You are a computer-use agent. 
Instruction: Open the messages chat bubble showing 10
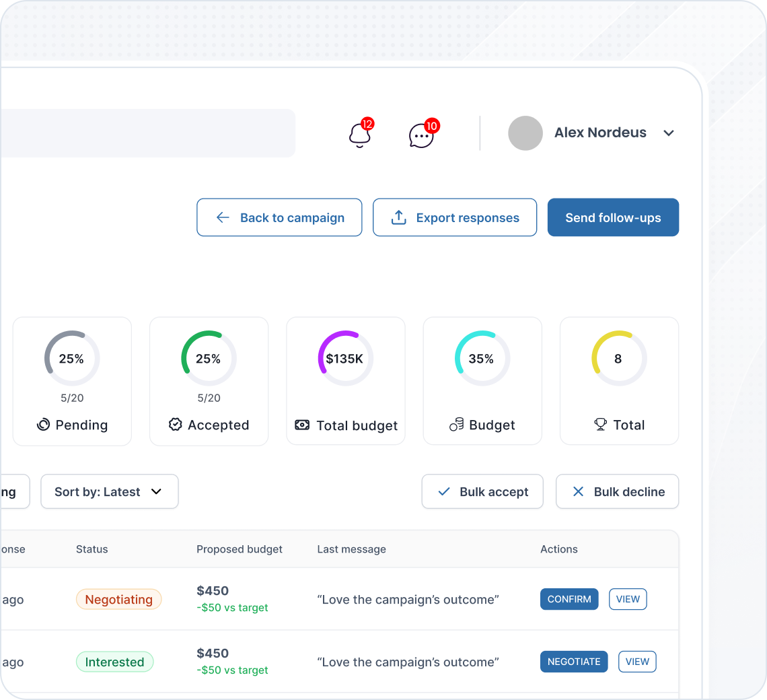421,135
